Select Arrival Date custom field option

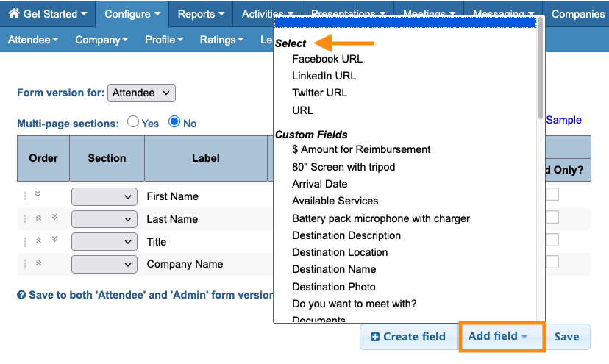point(319,184)
